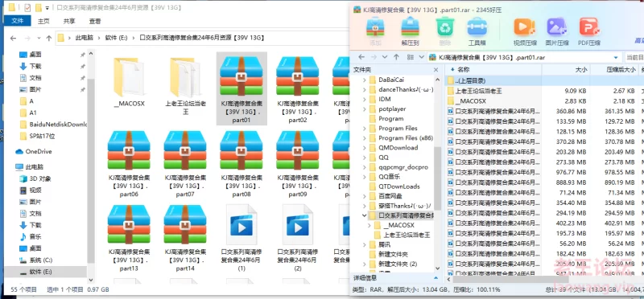
Task: Select the video file ending in (2)
Action: pos(298,238)
